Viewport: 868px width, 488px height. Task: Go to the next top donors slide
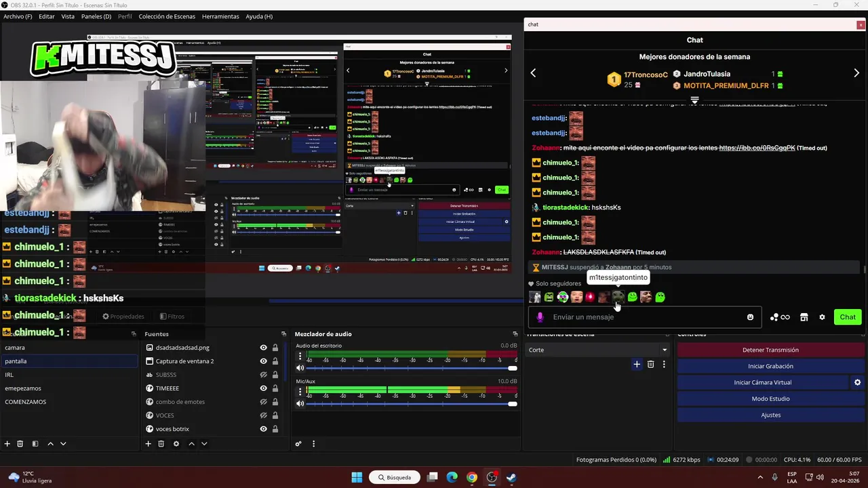point(856,73)
